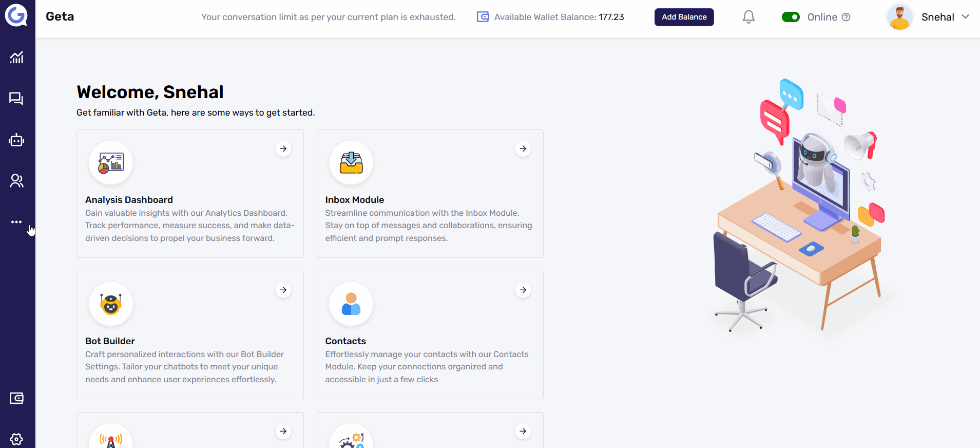Toggle the Online status switch

click(x=791, y=17)
